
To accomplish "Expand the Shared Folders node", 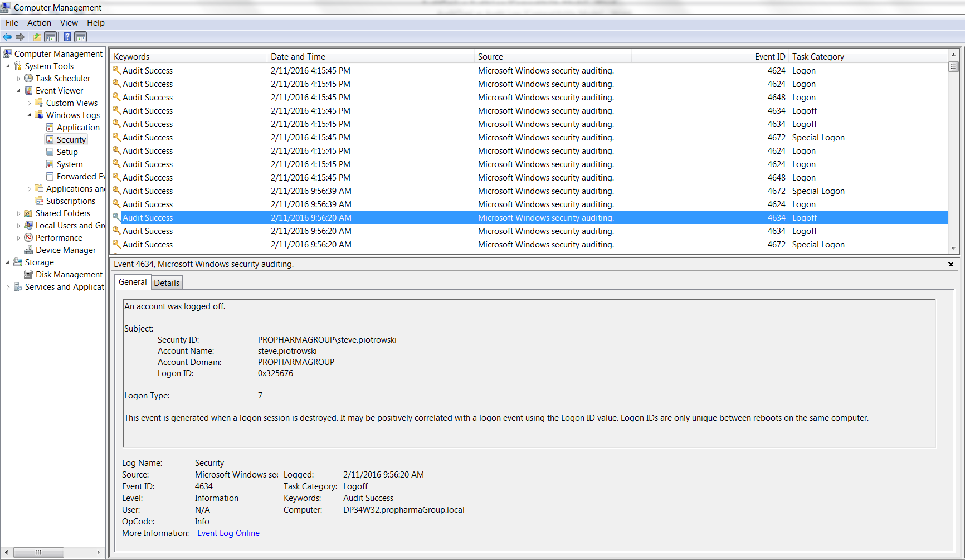I will pyautogui.click(x=18, y=213).
